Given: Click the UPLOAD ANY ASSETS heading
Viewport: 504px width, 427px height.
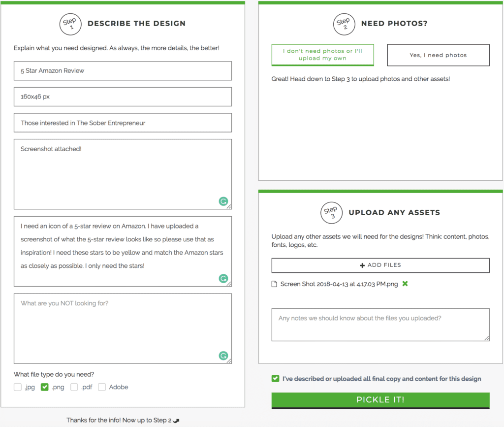Looking at the screenshot, I should coord(394,213).
